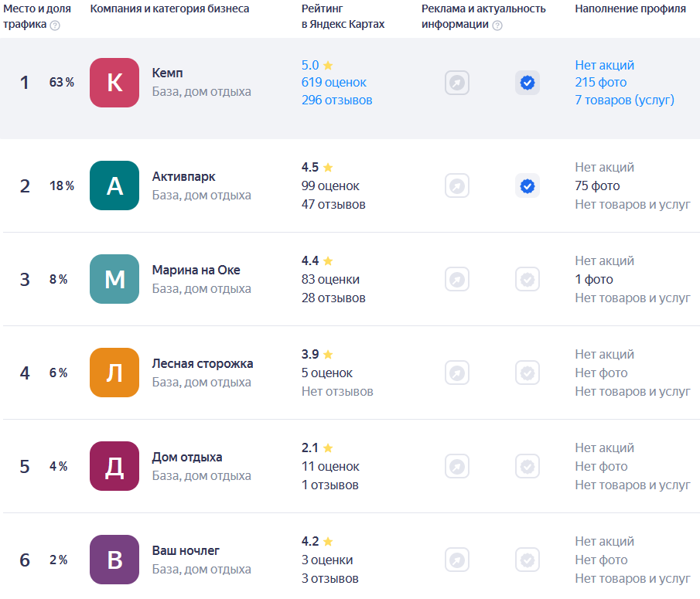
Task: Click the Кемп advertising arrow icon
Action: (x=456, y=83)
